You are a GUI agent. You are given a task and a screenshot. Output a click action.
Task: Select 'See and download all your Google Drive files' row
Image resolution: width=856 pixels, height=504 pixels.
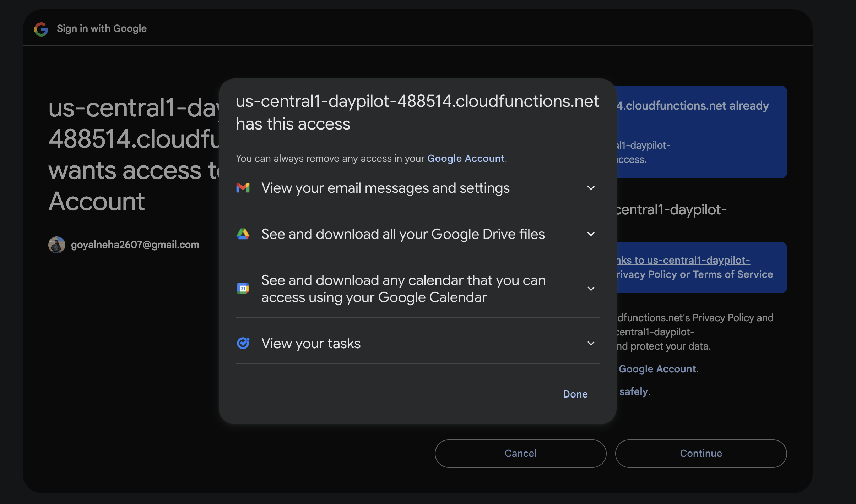coord(403,234)
